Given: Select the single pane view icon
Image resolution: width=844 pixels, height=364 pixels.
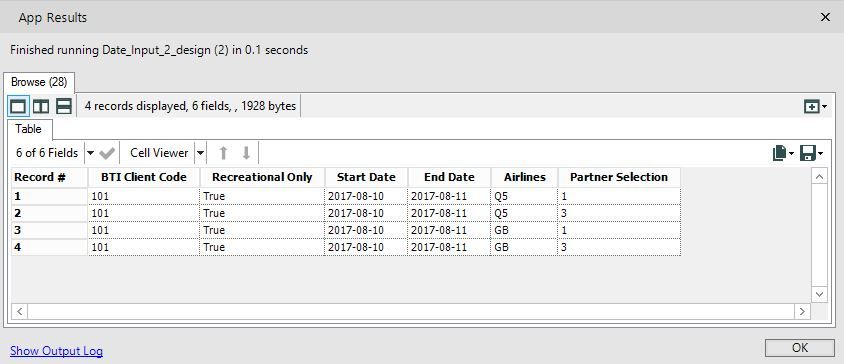Looking at the screenshot, I should [18, 106].
